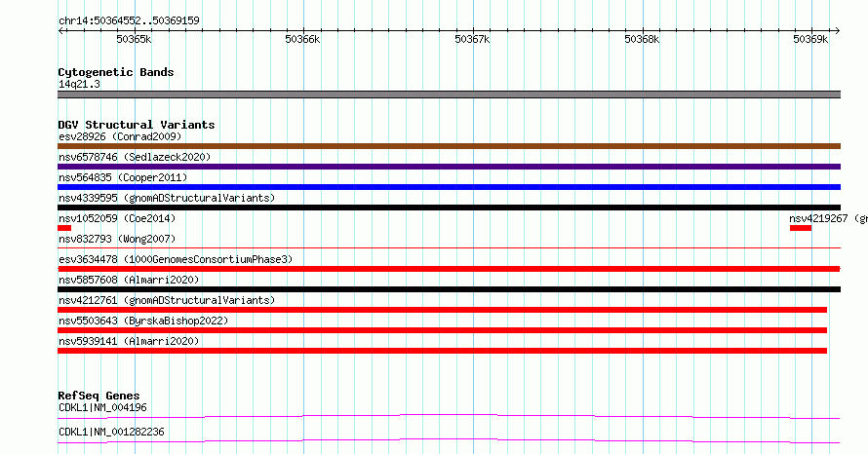
Task: Open nsv564835 (Cooper2011) variant label
Action: pyautogui.click(x=123, y=177)
